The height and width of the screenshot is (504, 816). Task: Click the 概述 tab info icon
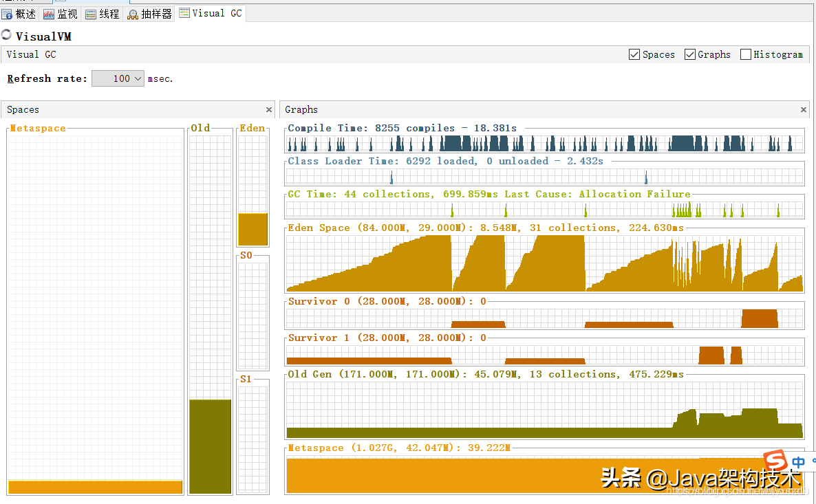(7, 14)
